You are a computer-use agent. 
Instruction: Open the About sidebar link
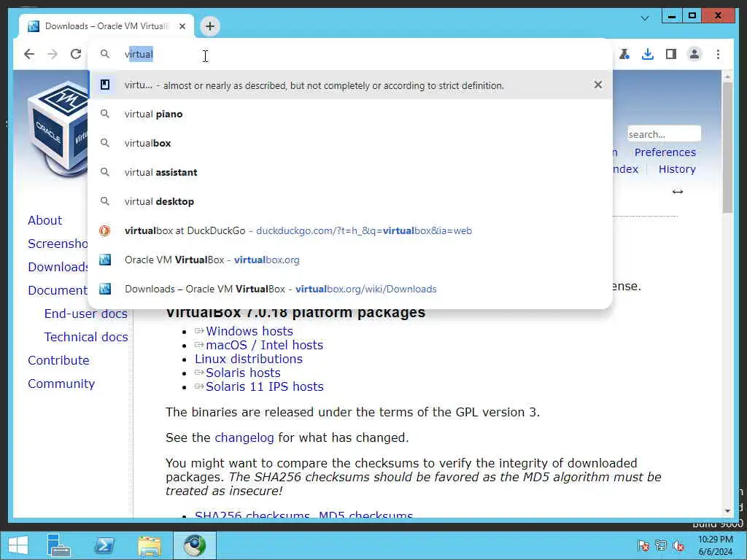44,220
